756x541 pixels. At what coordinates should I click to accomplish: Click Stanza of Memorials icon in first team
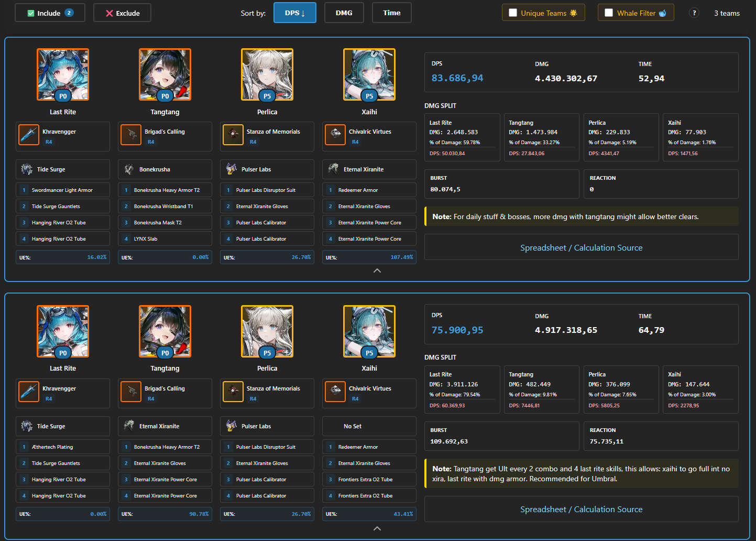click(x=233, y=135)
